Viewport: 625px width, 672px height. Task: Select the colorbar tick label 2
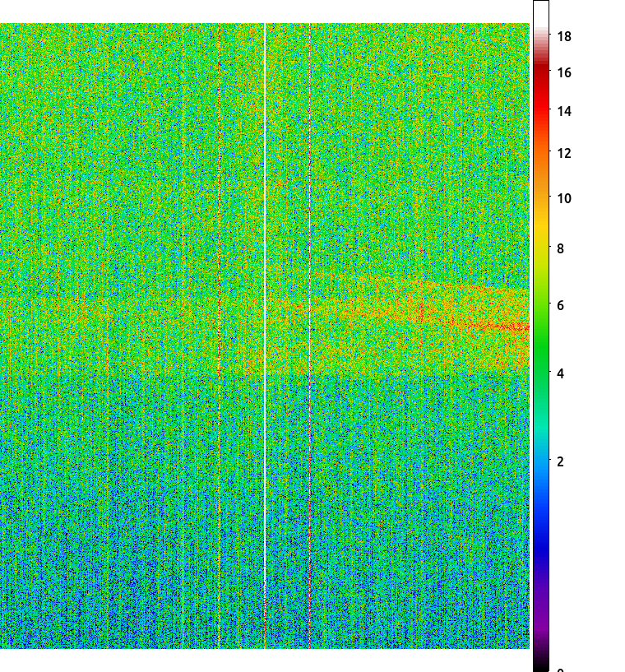(560, 461)
